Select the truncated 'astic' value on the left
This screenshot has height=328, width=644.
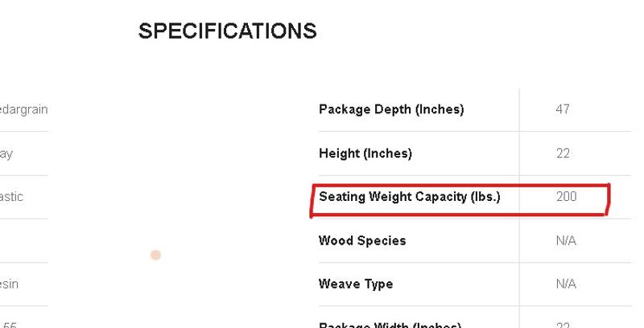[x=11, y=196]
